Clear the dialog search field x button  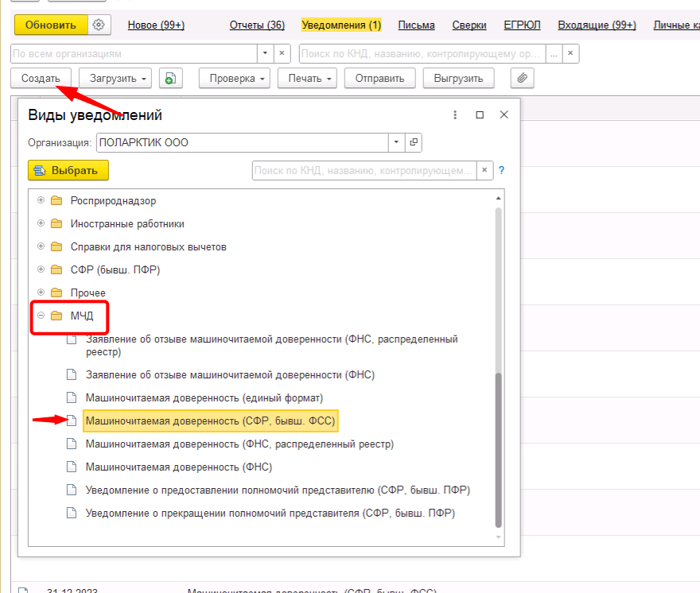(x=484, y=170)
